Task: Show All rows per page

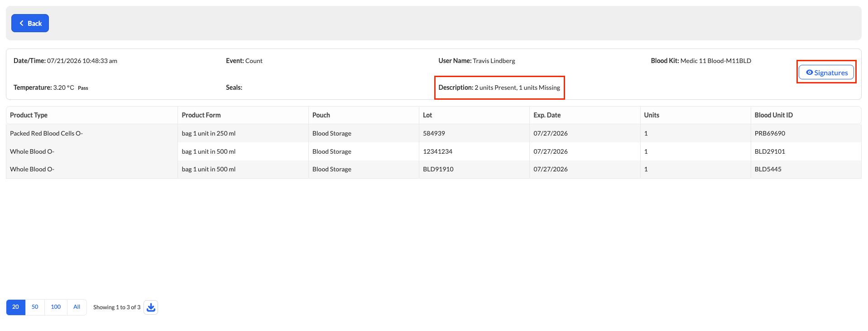Action: click(77, 307)
